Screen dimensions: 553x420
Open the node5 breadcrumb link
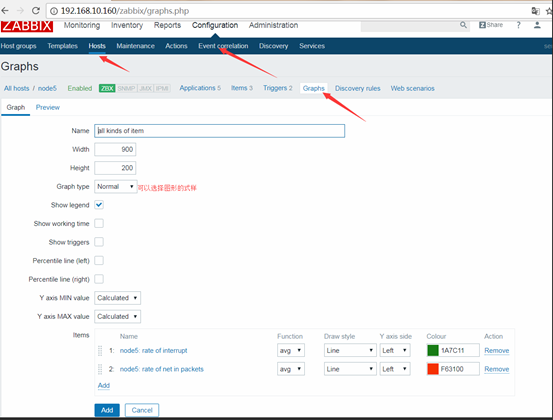[x=47, y=89]
